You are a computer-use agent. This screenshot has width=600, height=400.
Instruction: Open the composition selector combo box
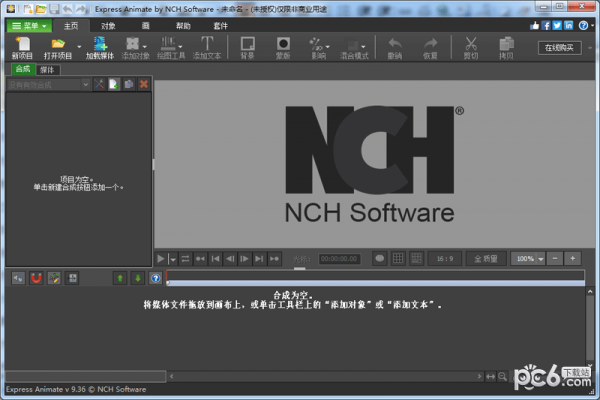[x=48, y=85]
